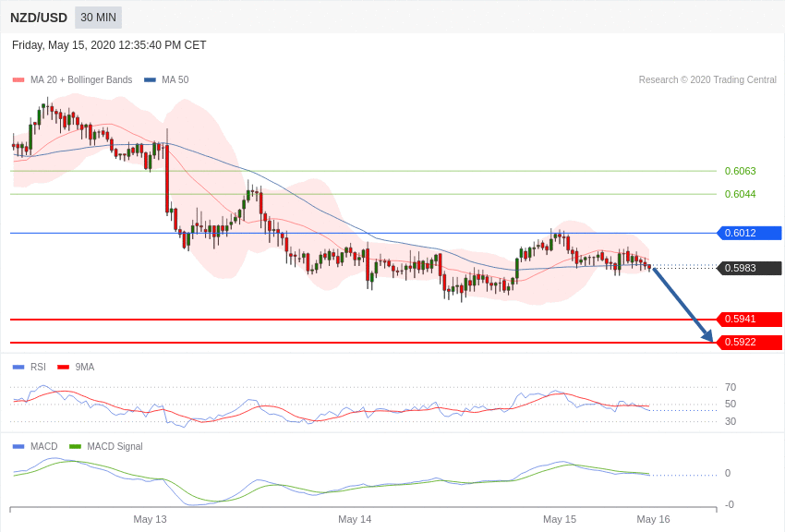Click the May 16 date axis label
This screenshot has height=532, width=785.
653,519
